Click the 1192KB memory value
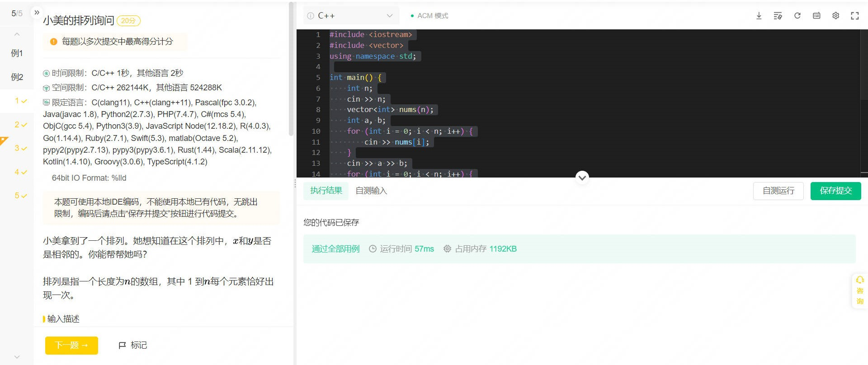The image size is (868, 365). click(x=503, y=249)
